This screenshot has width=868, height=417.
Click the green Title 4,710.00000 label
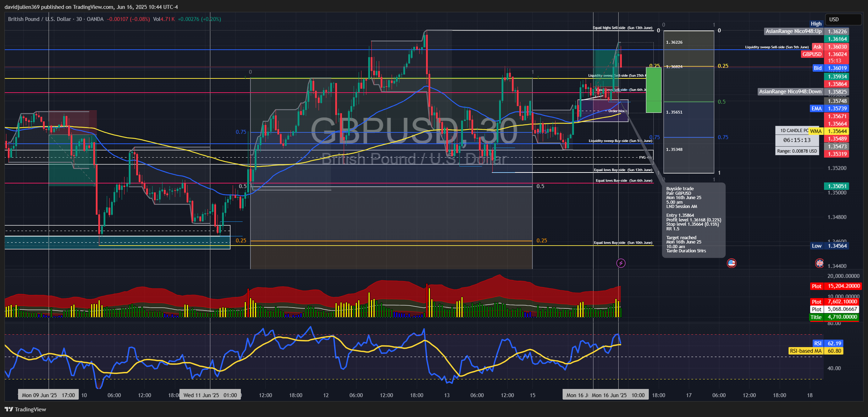[x=834, y=317]
